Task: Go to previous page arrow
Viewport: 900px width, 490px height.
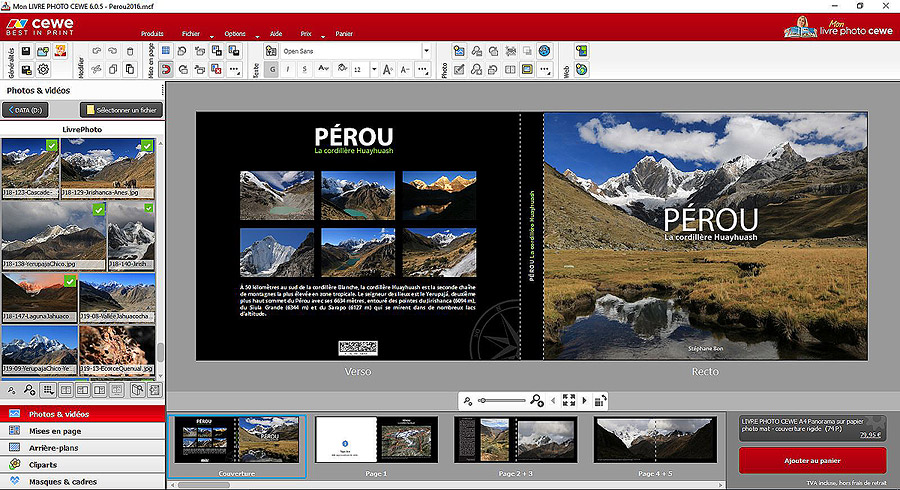Action: pyautogui.click(x=553, y=400)
